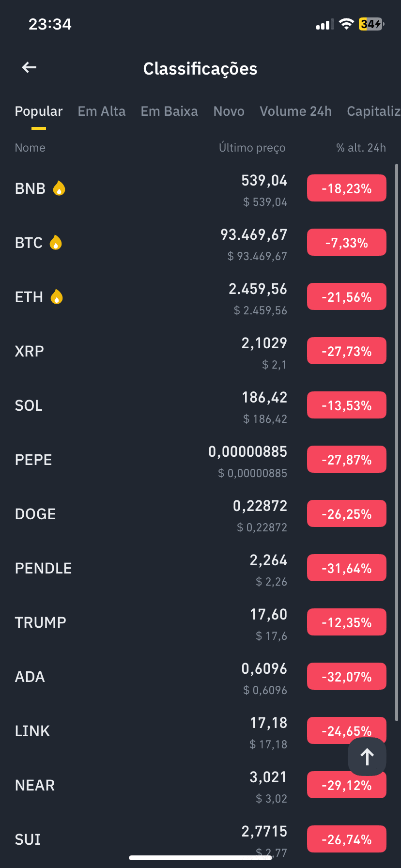Screen dimensions: 401x868
Task: Open the Novo tab
Action: coord(229,111)
